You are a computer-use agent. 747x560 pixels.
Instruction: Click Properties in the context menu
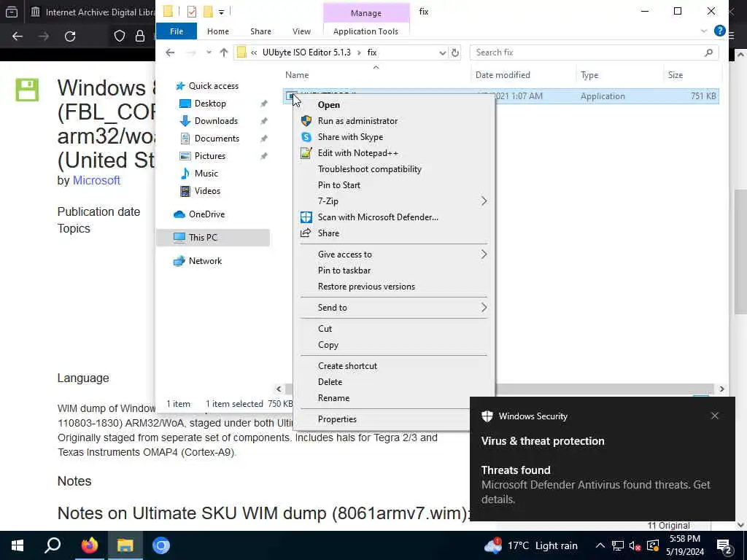coord(337,419)
